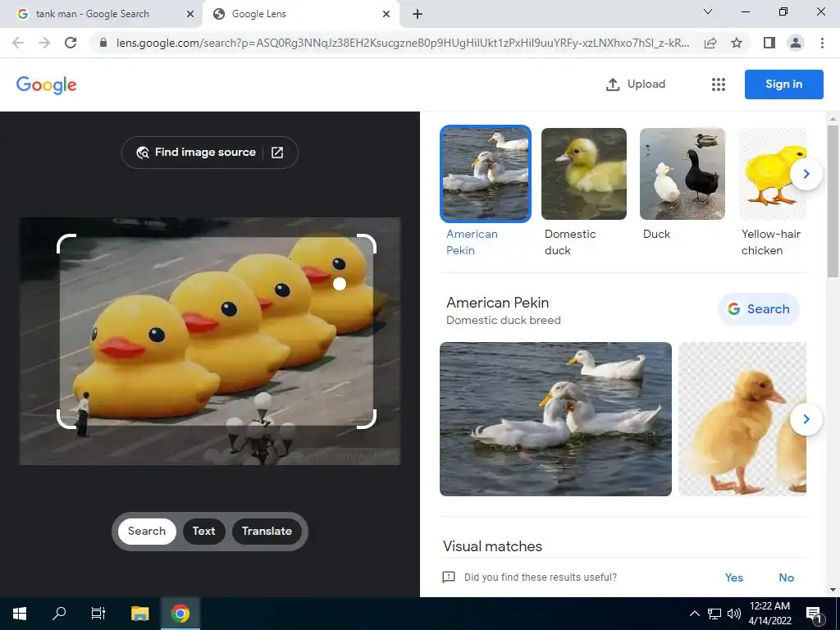Open the Windows Start menu
This screenshot has height=630, width=840.
[x=20, y=614]
